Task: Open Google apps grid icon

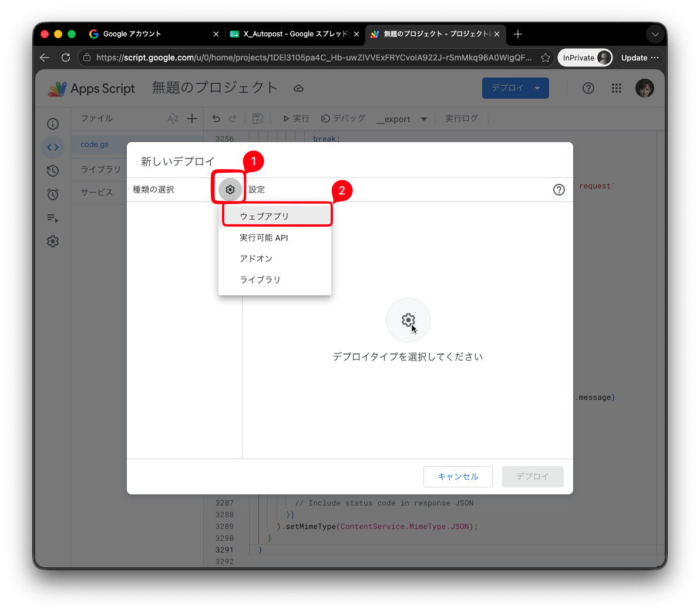Action: 617,89
